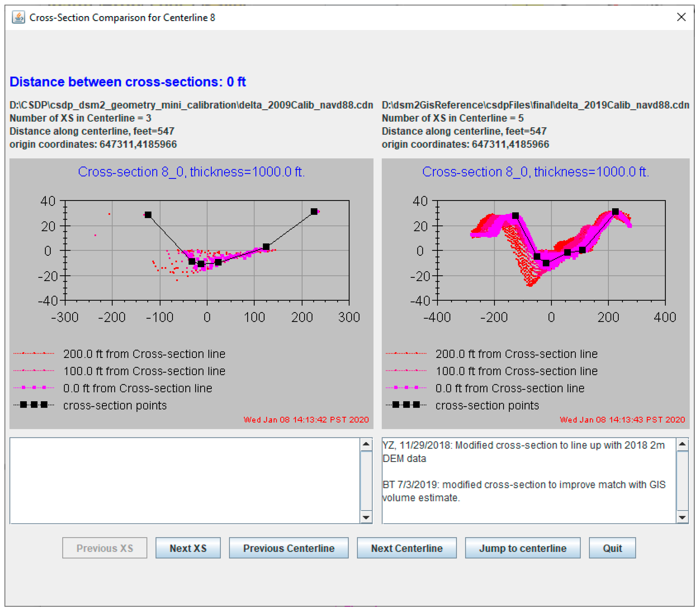Click inside the empty left comment text area
The image size is (700, 612).
[x=185, y=481]
